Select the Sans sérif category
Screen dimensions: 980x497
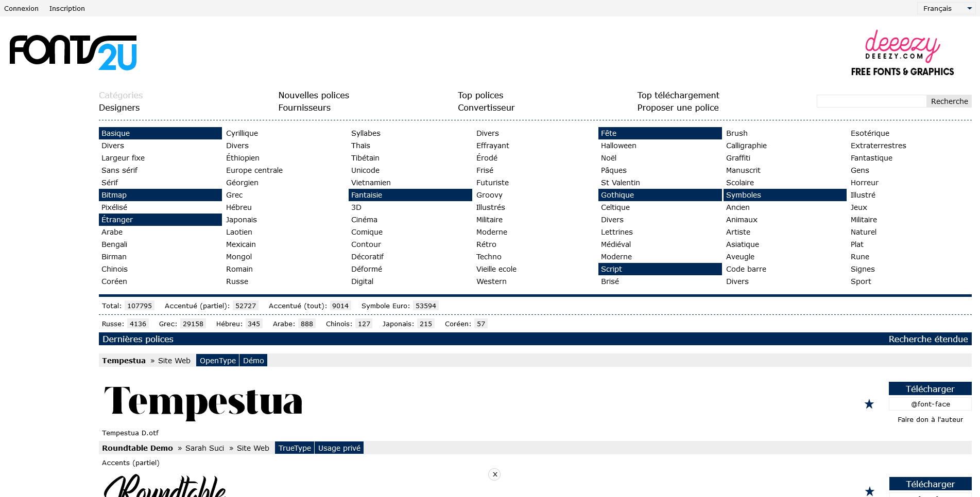pyautogui.click(x=119, y=170)
